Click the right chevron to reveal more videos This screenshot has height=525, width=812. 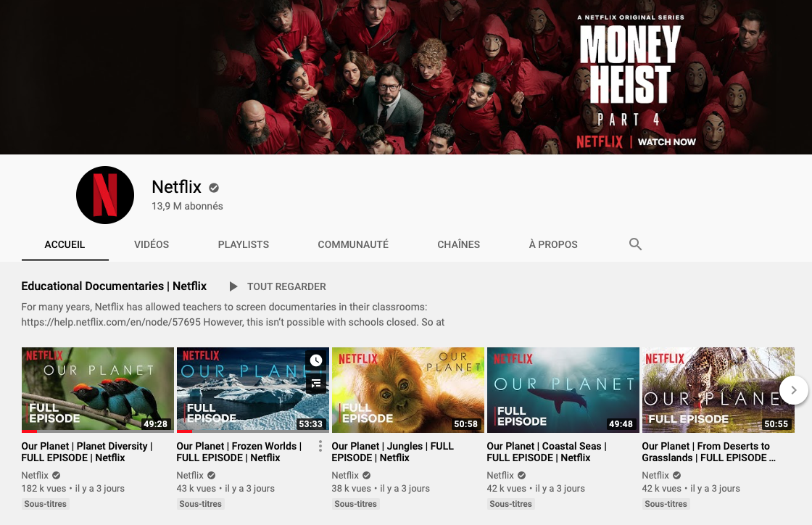click(x=794, y=390)
